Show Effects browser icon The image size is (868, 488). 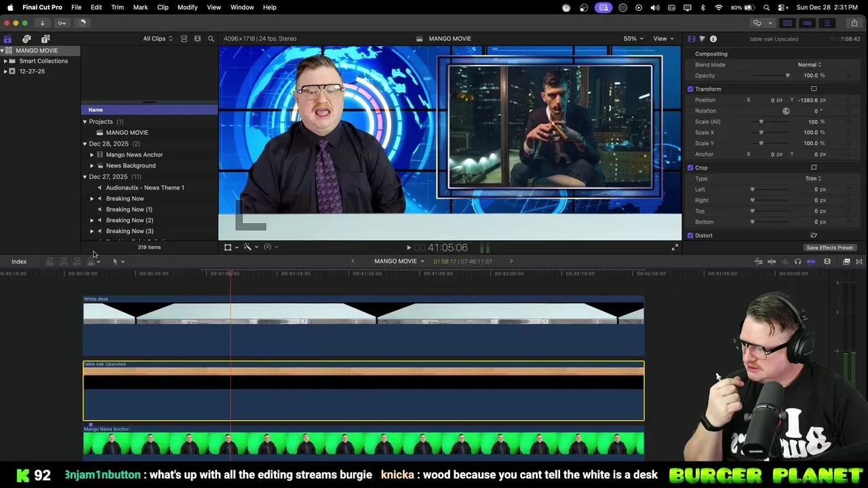(846, 261)
